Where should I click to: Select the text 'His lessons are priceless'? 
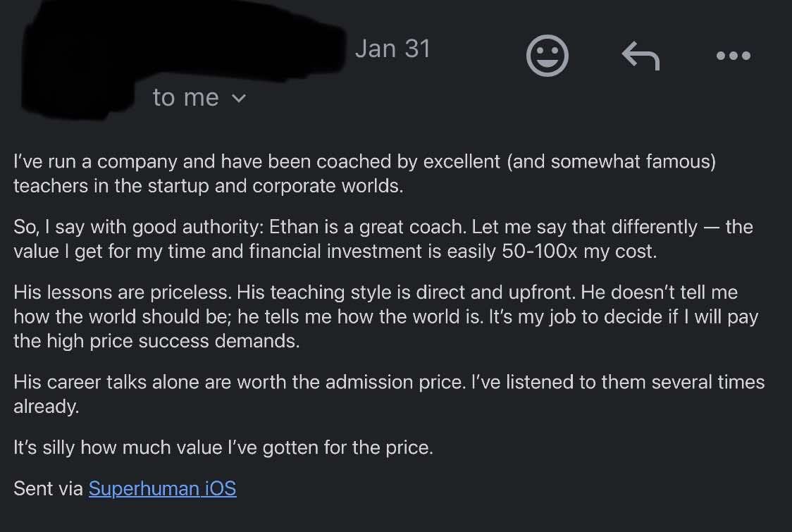click(122, 292)
